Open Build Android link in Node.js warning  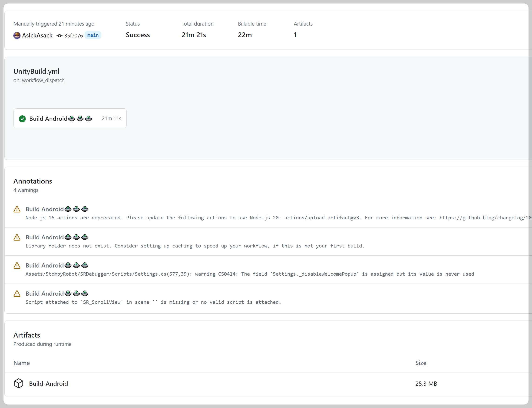(45, 209)
